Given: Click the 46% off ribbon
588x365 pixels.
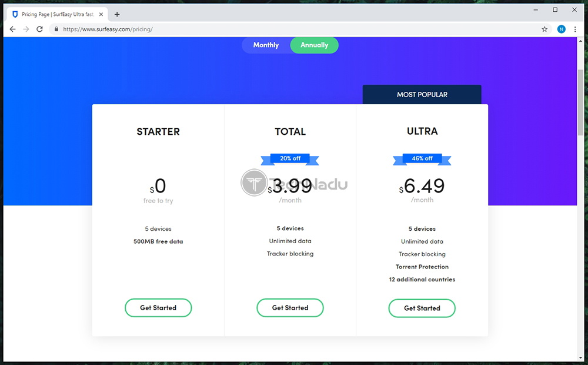Looking at the screenshot, I should [422, 159].
